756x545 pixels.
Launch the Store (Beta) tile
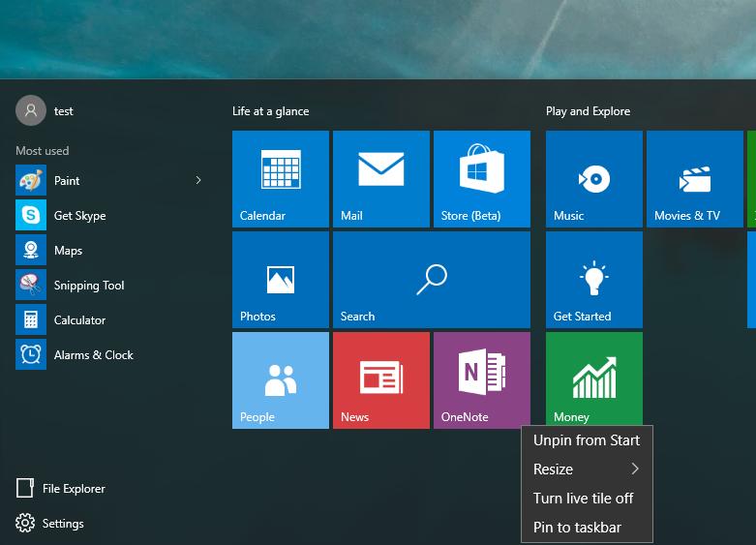(482, 178)
